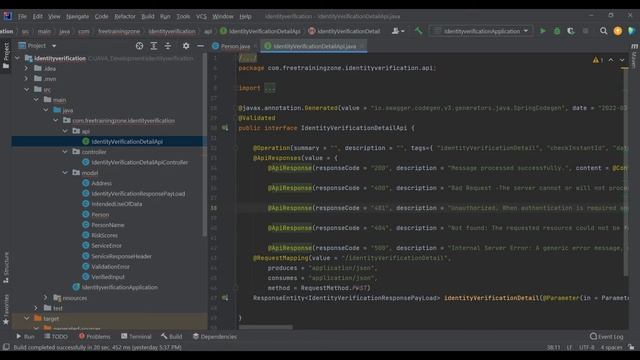The image size is (640, 360).
Task: Expand the .mvn folder
Action: click(27, 79)
